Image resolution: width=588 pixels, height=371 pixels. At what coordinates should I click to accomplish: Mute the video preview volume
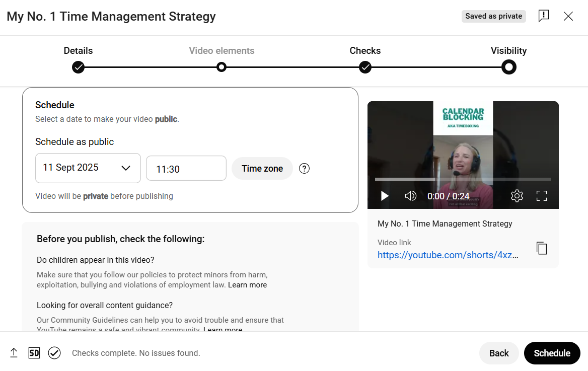410,196
